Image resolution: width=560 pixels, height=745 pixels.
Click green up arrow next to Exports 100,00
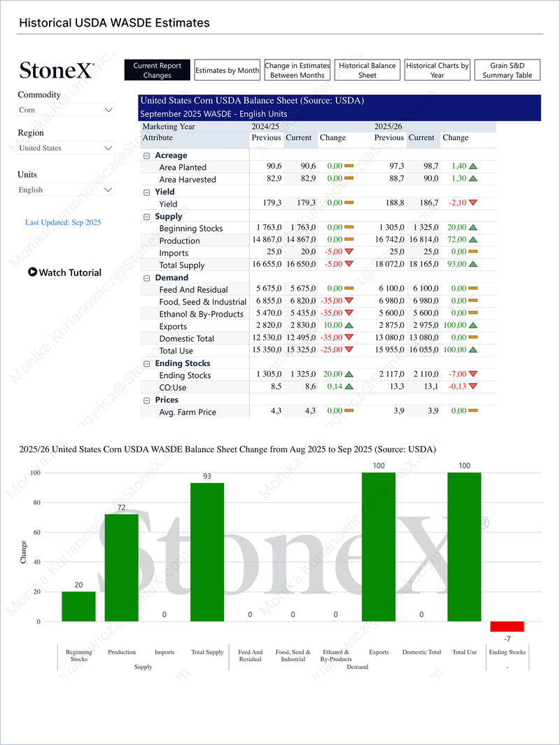pyautogui.click(x=473, y=326)
